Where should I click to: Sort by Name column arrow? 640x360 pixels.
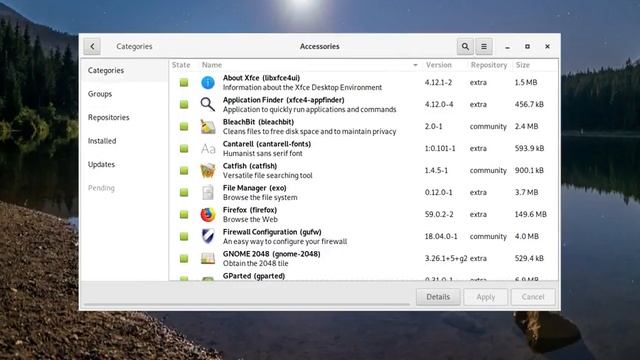(x=415, y=65)
